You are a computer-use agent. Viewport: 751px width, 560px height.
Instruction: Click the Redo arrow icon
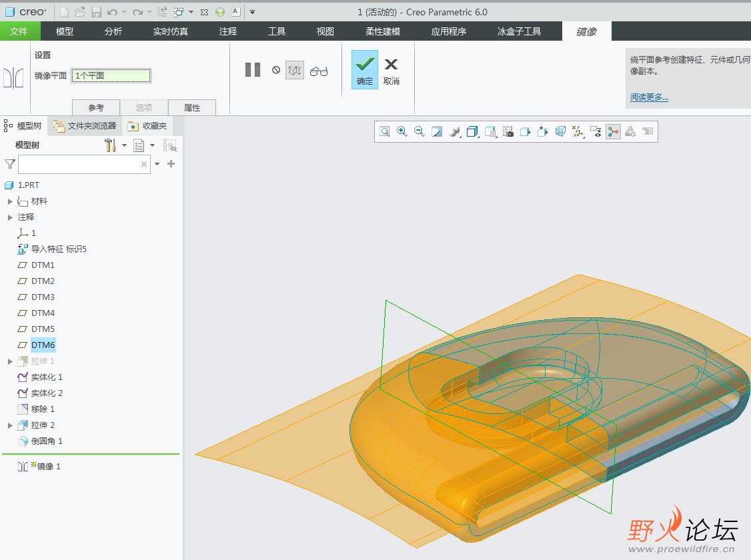tap(137, 12)
